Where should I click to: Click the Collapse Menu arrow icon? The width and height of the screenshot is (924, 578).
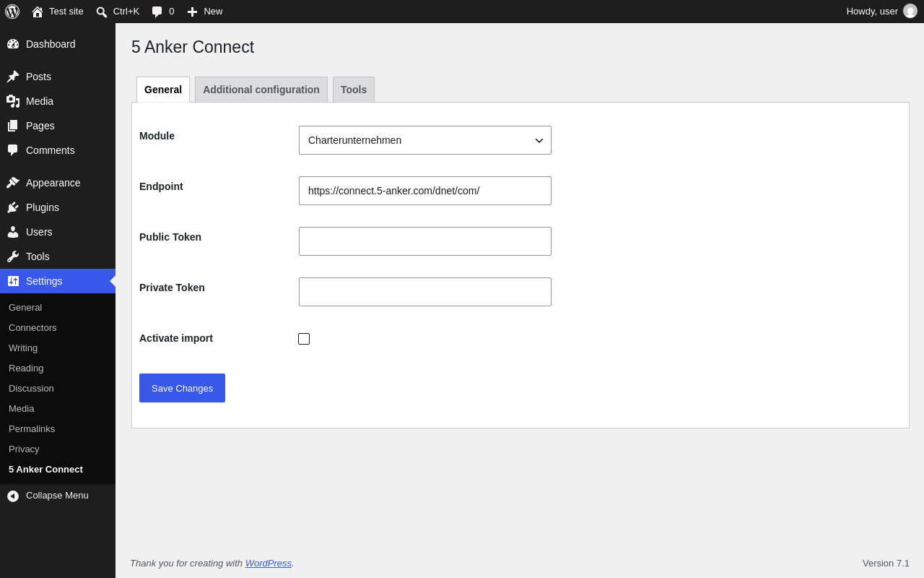pos(13,496)
